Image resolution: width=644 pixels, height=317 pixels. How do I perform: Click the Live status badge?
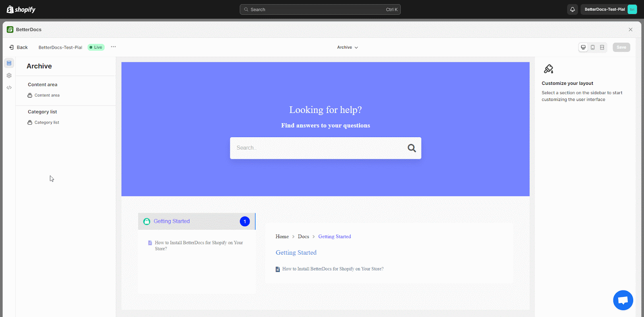pyautogui.click(x=96, y=47)
